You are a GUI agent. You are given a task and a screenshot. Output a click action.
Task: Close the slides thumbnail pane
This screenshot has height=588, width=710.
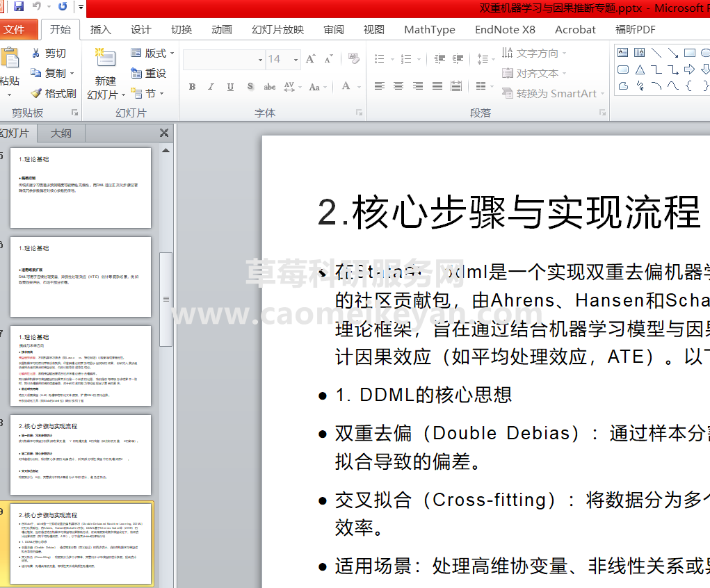point(164,133)
